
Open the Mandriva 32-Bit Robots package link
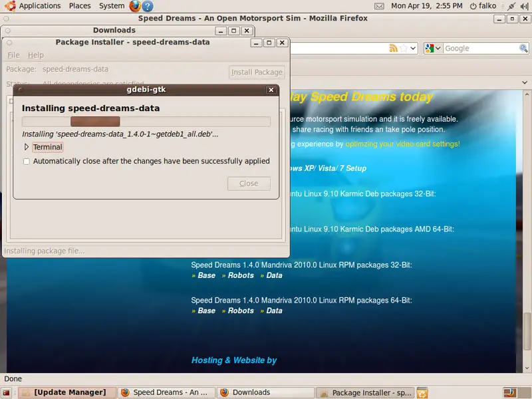241,275
